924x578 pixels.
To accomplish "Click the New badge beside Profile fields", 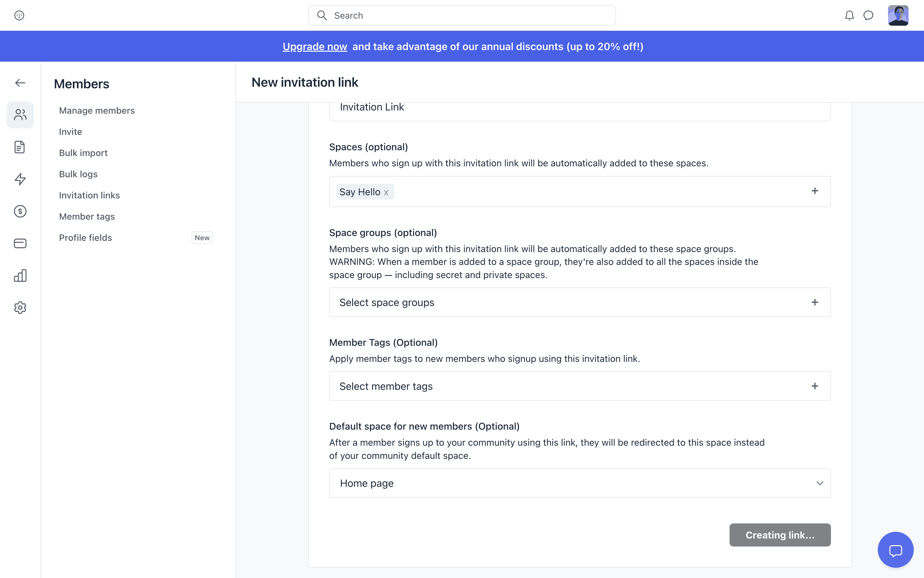I will (x=202, y=238).
